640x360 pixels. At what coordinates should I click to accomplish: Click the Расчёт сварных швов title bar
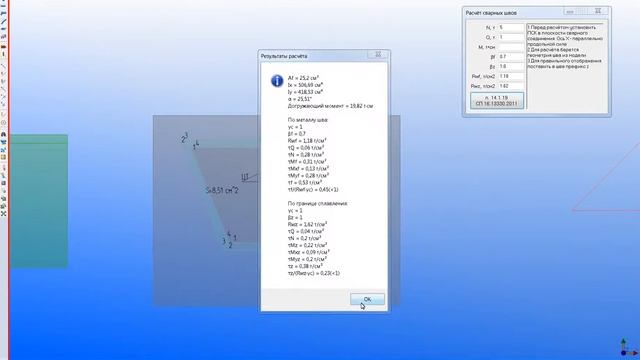(x=514, y=13)
